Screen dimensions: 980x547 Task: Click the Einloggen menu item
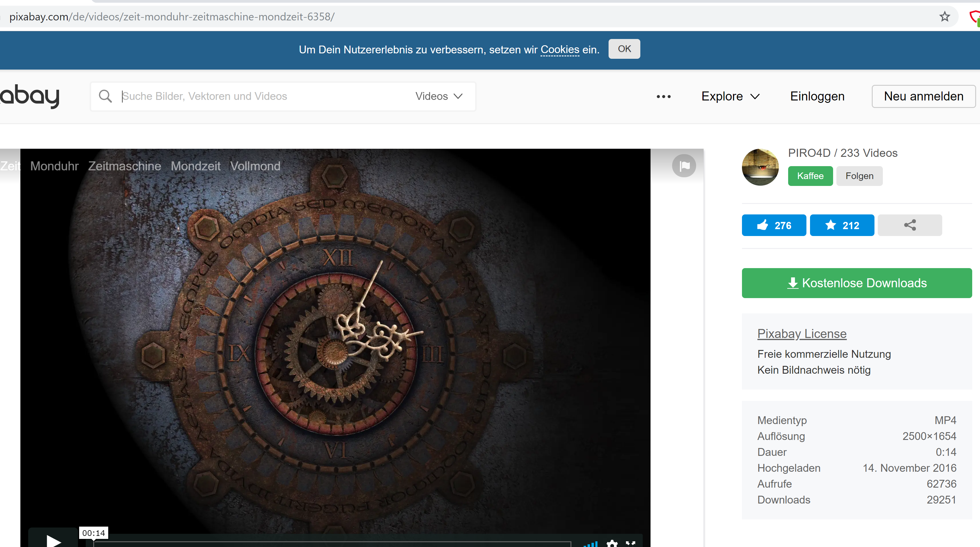click(x=817, y=96)
